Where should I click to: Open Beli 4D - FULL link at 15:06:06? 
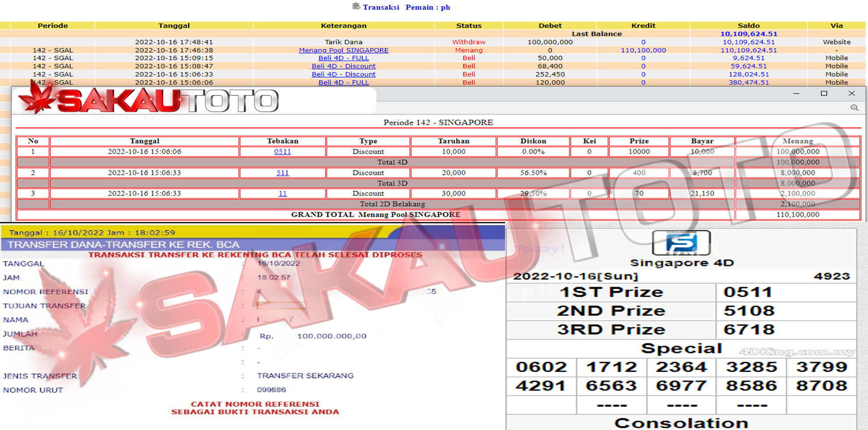(x=343, y=82)
